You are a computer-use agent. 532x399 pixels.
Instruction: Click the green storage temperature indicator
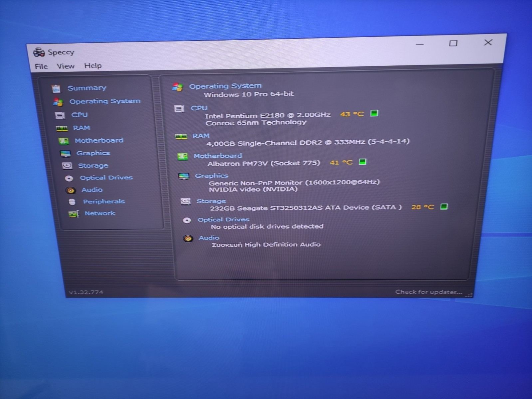coord(444,206)
